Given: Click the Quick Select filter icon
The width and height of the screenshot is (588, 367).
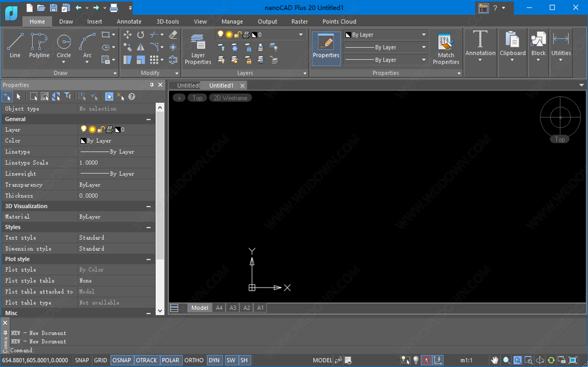Looking at the screenshot, I should (x=68, y=97).
